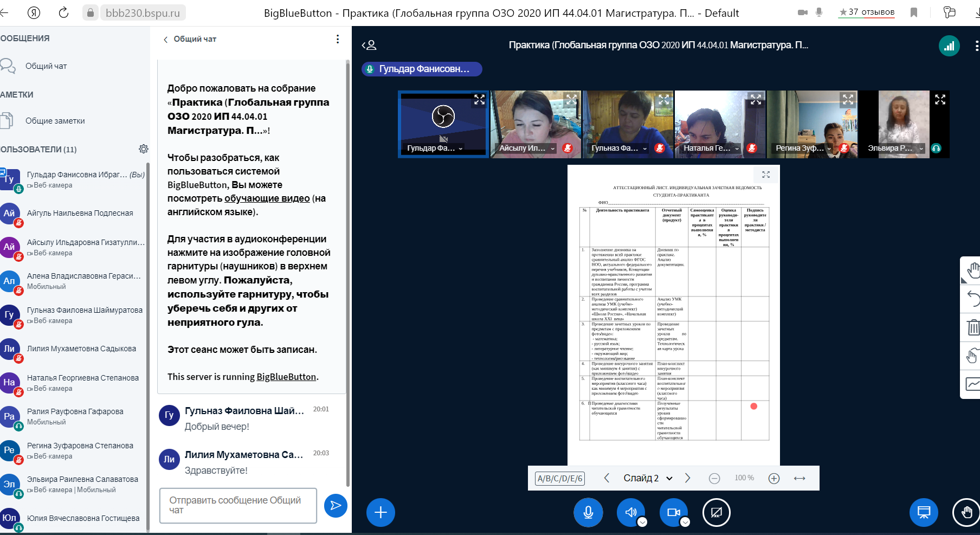The image size is (980, 535).
Task: Toggle the microphone mute button
Action: click(588, 512)
